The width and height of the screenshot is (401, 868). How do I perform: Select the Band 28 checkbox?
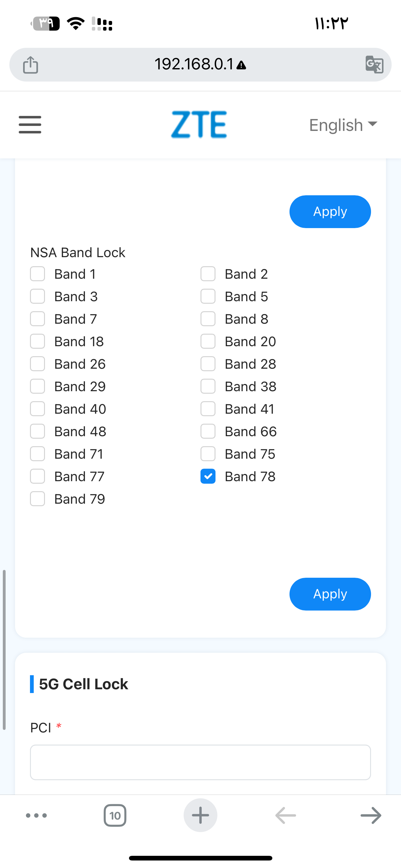208,364
